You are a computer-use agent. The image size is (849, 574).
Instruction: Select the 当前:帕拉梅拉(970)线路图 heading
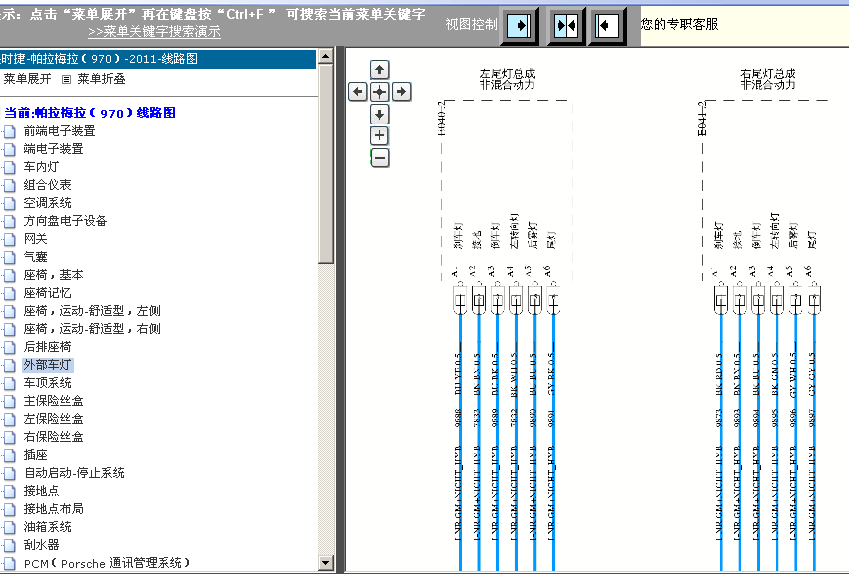tap(90, 113)
